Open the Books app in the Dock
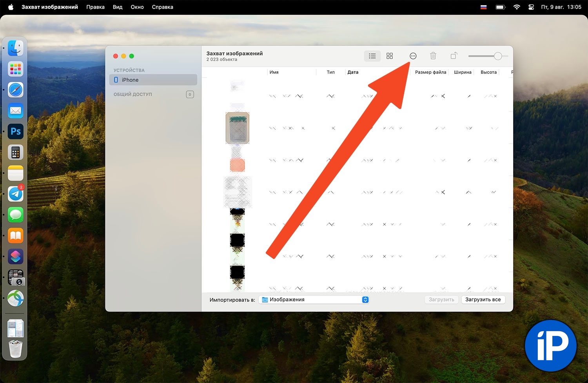 coord(16,235)
